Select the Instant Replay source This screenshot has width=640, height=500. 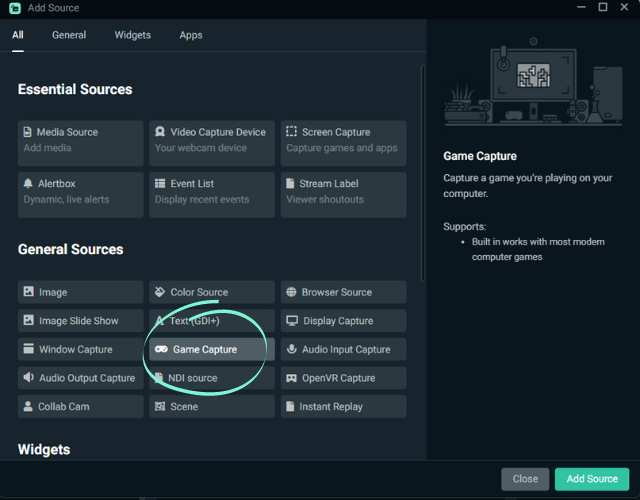[343, 406]
